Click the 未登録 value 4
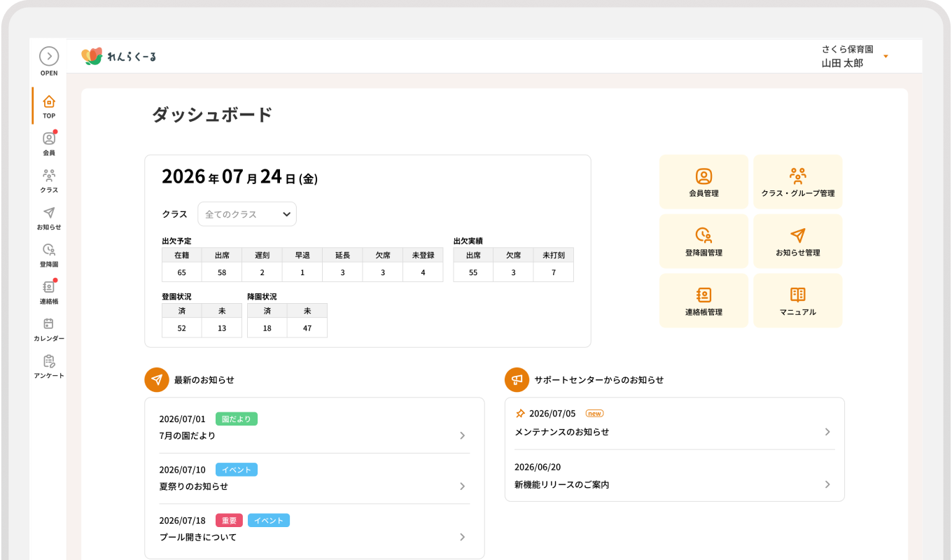Image resolution: width=952 pixels, height=560 pixels. click(423, 272)
